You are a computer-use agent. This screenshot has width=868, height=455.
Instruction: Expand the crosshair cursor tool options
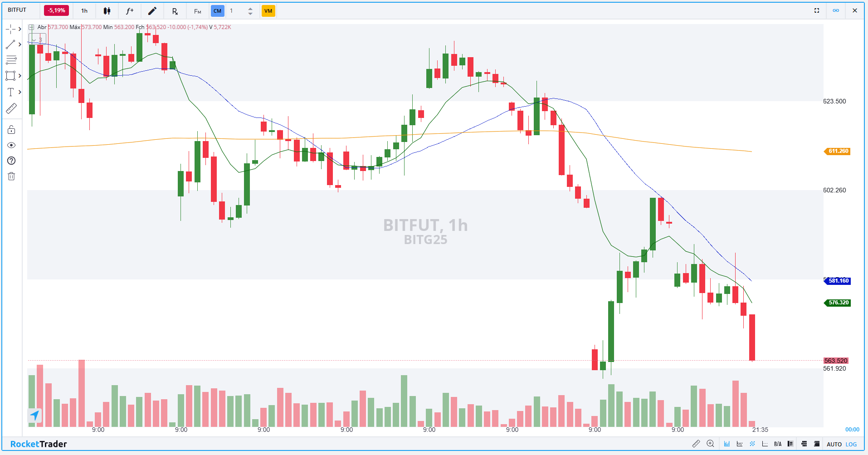(20, 29)
